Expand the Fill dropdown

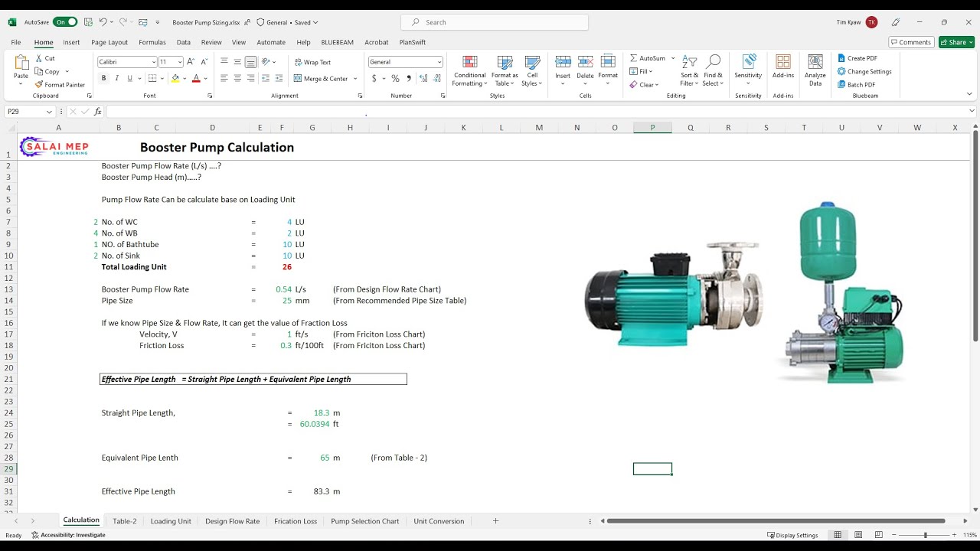pos(652,71)
